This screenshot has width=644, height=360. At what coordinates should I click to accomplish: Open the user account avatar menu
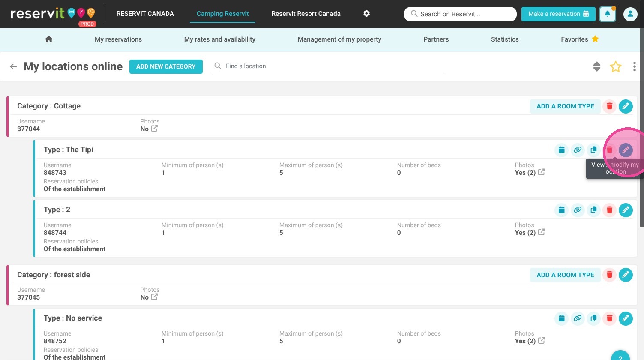pos(630,14)
